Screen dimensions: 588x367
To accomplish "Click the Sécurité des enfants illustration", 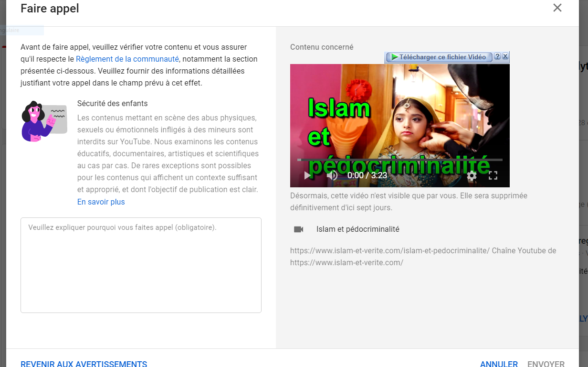I will pyautogui.click(x=44, y=121).
